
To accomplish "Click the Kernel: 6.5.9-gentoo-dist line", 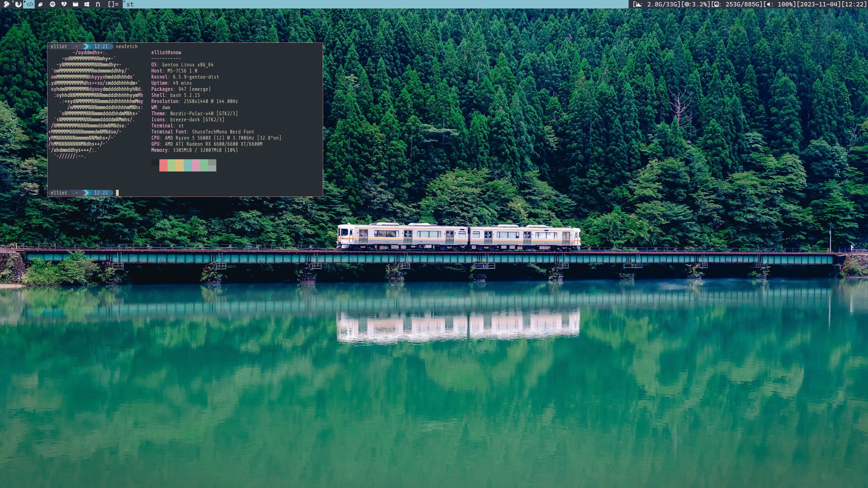I will [185, 77].
